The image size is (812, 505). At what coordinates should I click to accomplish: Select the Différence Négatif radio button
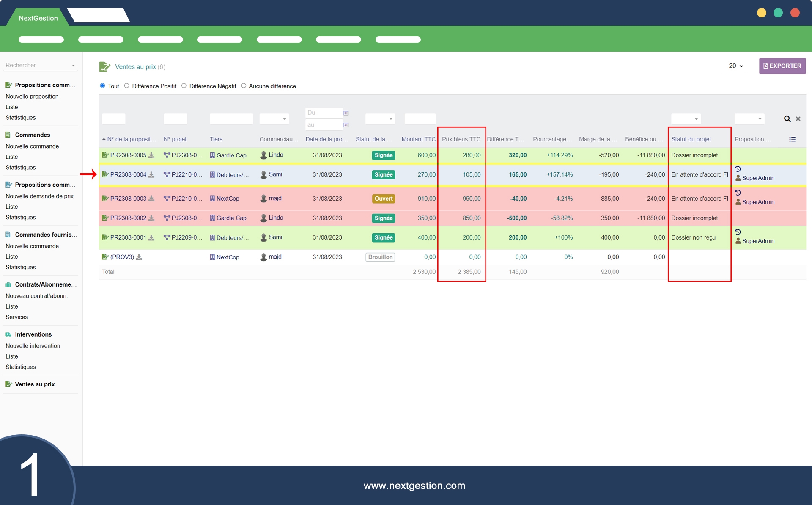[x=184, y=86]
